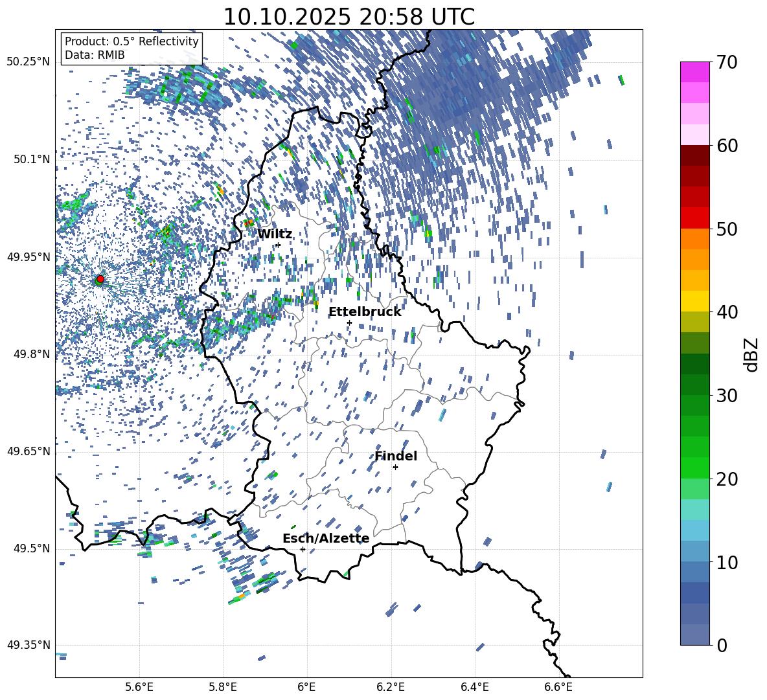Click the colorbar tick label 70

click(727, 63)
